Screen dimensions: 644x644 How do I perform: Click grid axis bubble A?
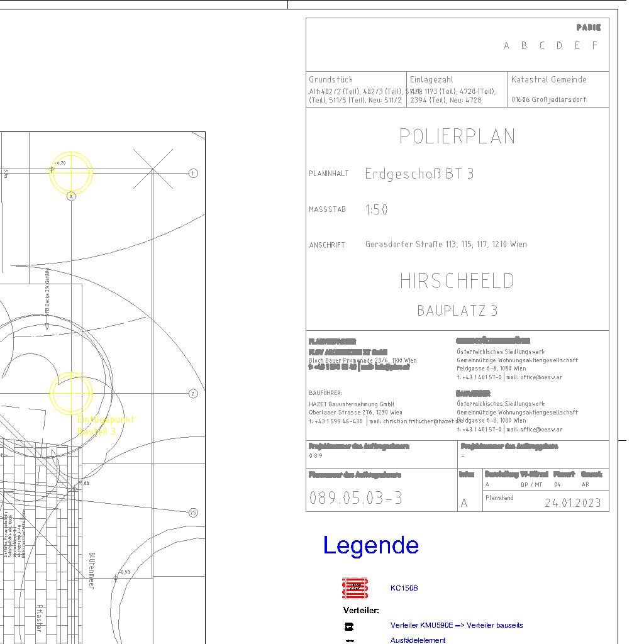point(71,196)
